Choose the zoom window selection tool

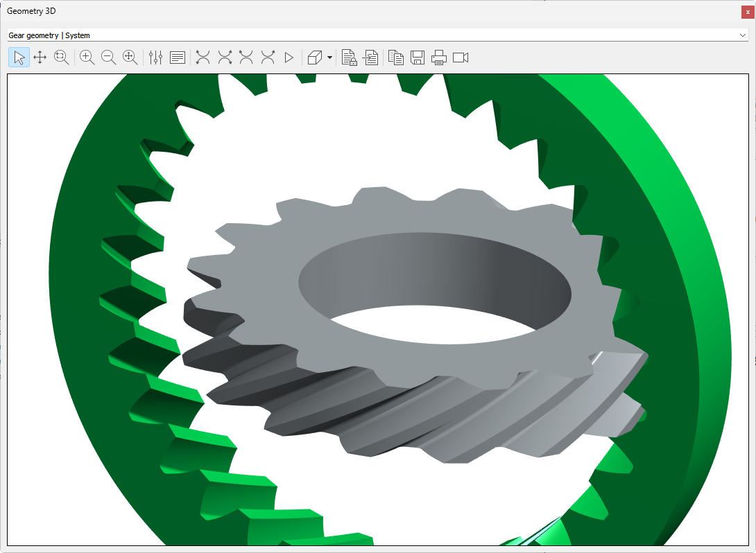[62, 58]
